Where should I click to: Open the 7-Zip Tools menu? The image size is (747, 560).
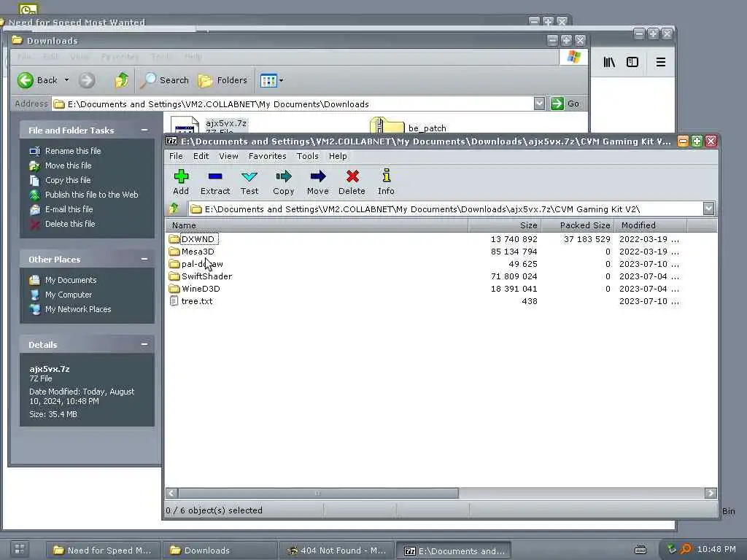click(307, 156)
